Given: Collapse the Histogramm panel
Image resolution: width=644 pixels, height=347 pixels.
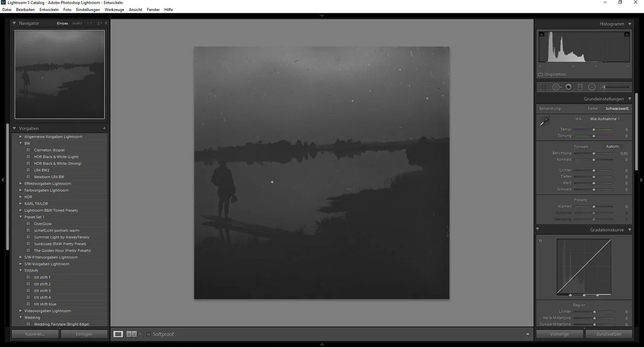Looking at the screenshot, I should point(630,24).
